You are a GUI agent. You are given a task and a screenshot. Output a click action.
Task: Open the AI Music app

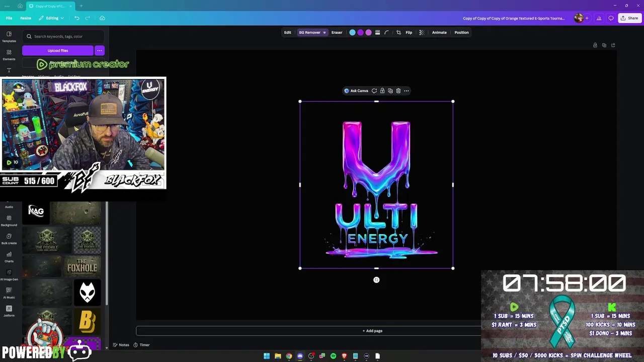(x=9, y=293)
